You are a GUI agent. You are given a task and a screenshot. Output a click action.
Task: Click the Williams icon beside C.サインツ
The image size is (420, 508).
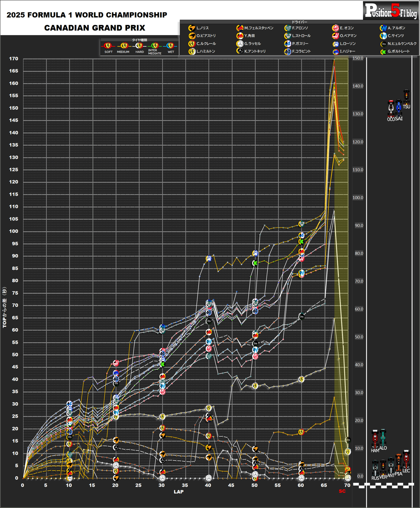click(x=383, y=36)
